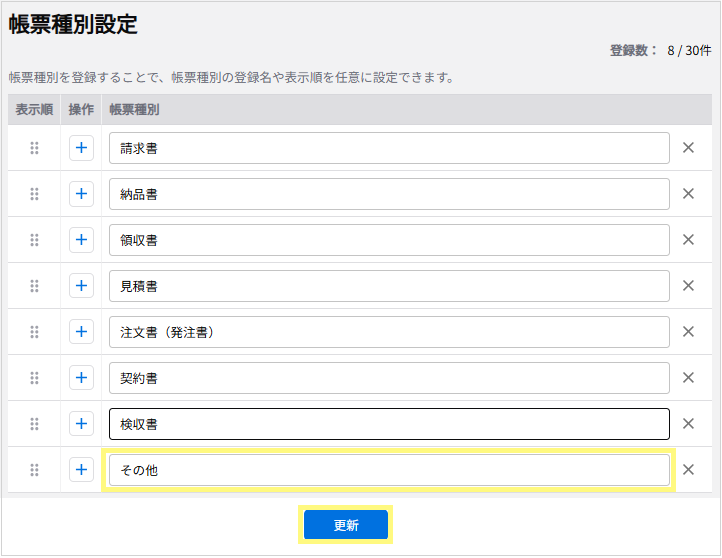The height and width of the screenshot is (558, 722).
Task: Click the drag handle beside 契約書
Action: tap(35, 378)
